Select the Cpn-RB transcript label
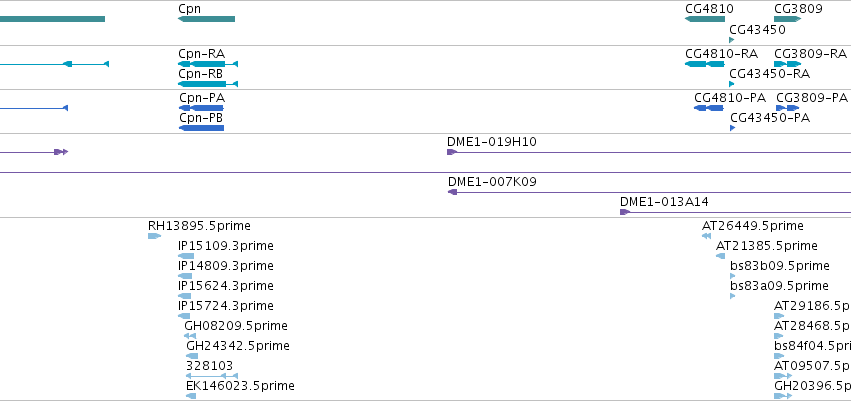The image size is (851, 401). [200, 73]
